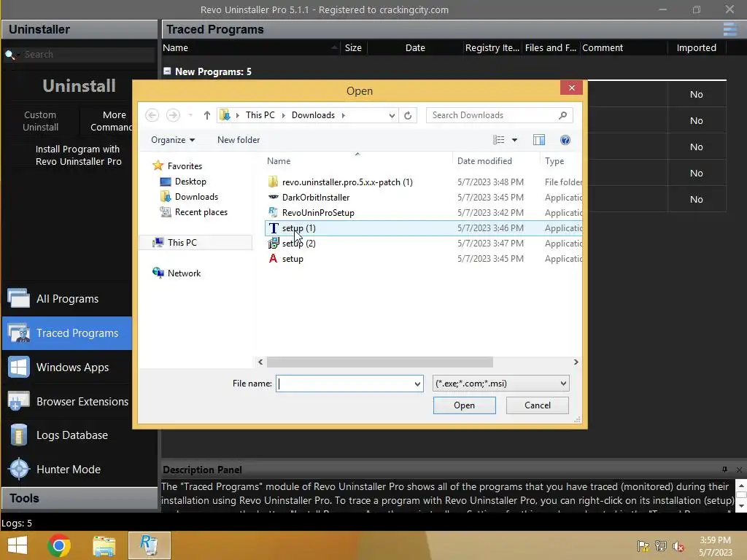Screen dimensions: 747x560
Task: Open the Browser Extensions module icon
Action: 18,401
